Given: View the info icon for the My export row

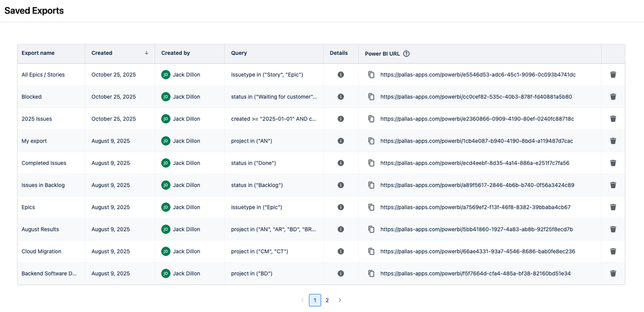Looking at the screenshot, I should coord(341,141).
